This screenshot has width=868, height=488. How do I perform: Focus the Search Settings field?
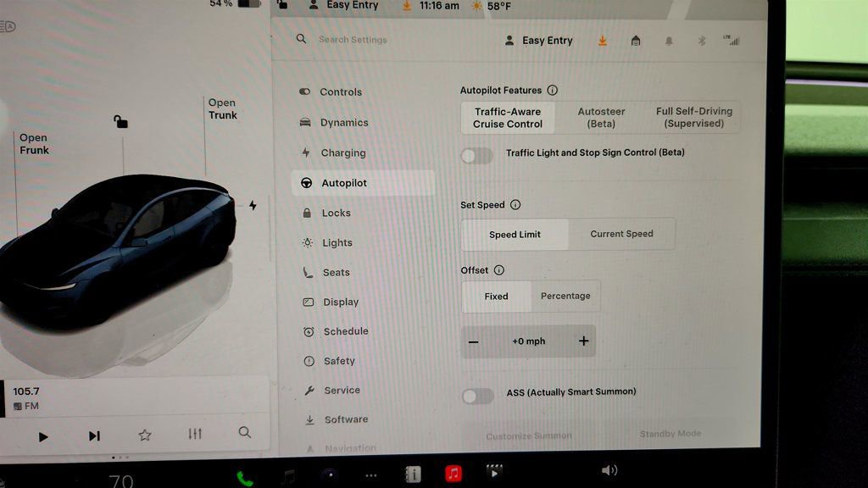pos(353,40)
